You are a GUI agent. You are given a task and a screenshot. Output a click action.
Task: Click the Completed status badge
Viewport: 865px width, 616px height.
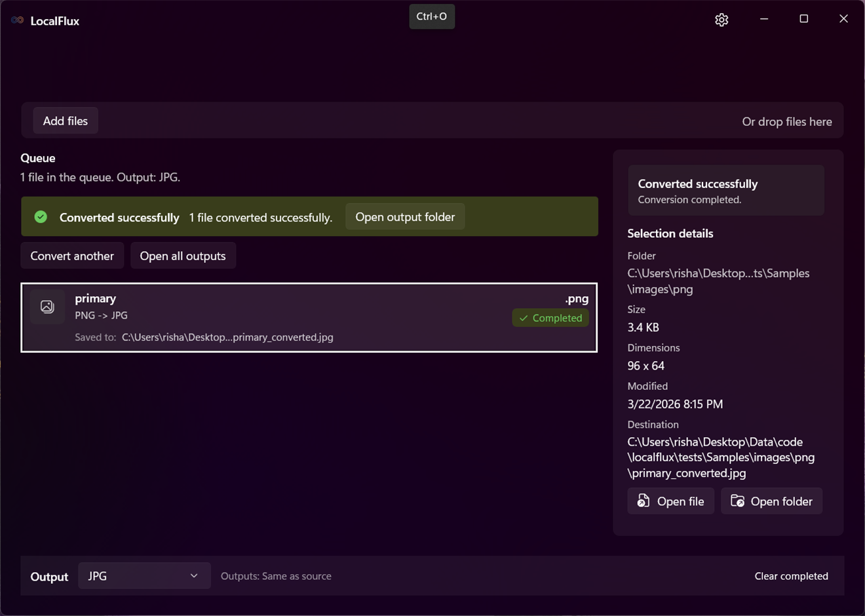[550, 318]
